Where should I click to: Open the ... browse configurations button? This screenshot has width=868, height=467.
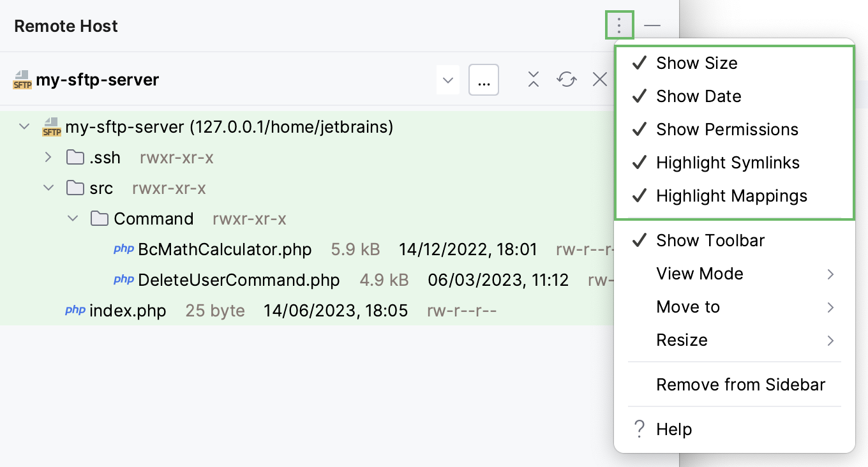(483, 79)
